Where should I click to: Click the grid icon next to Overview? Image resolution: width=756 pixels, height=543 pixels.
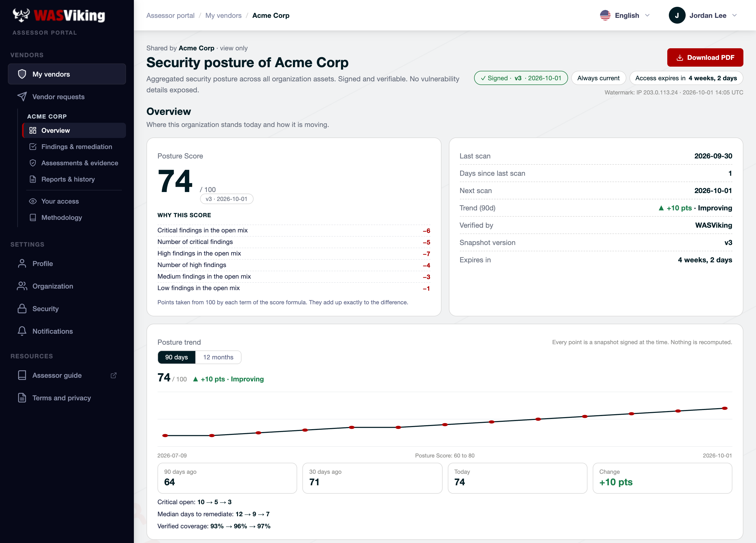tap(33, 130)
